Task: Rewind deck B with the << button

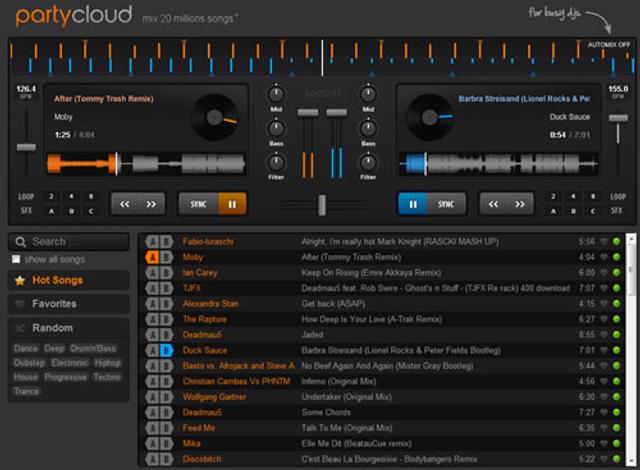Action: (x=493, y=204)
